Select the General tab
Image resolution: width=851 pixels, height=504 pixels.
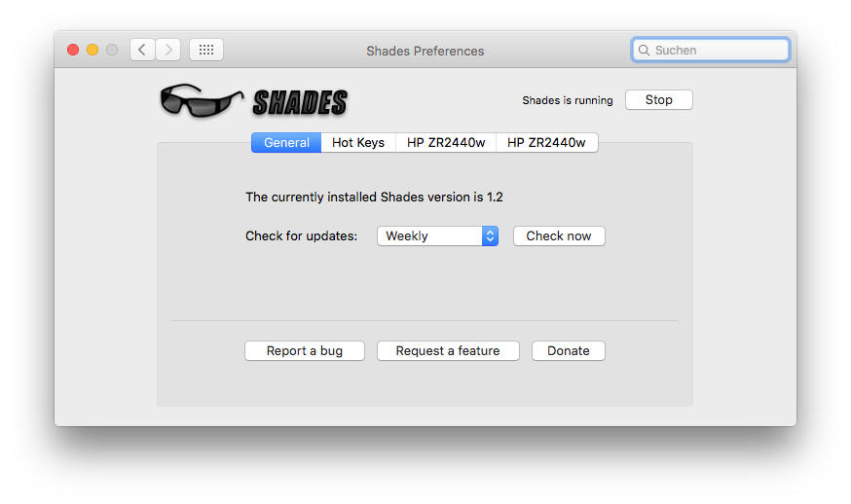[x=286, y=143]
